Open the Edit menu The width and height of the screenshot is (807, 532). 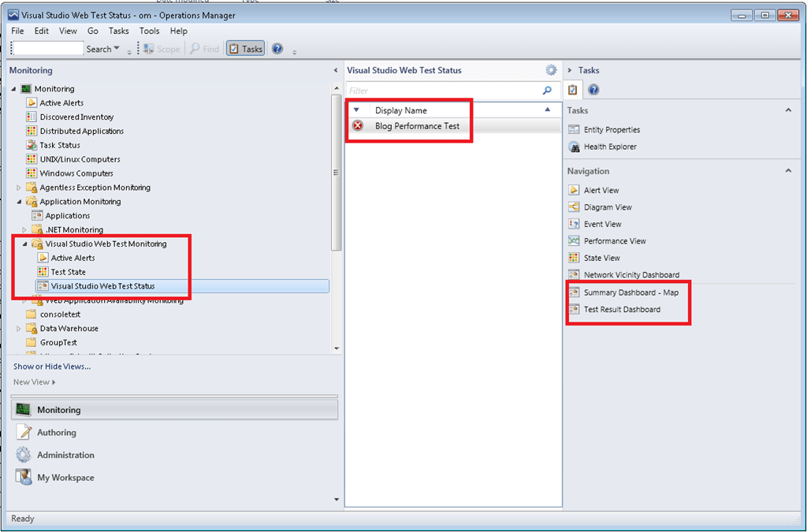(42, 31)
